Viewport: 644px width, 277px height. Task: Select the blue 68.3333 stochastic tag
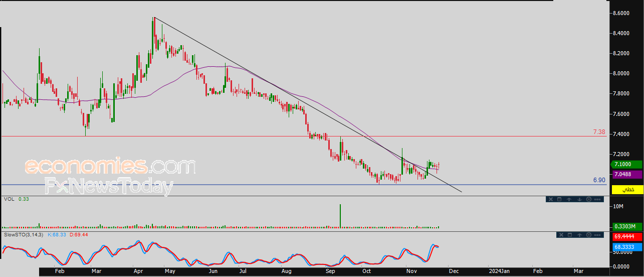627,247
